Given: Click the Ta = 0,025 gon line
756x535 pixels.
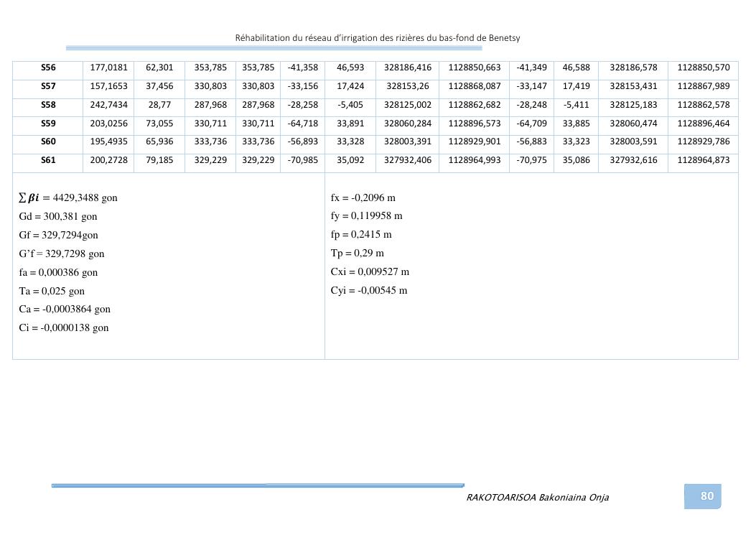Looking at the screenshot, I should [x=52, y=291].
